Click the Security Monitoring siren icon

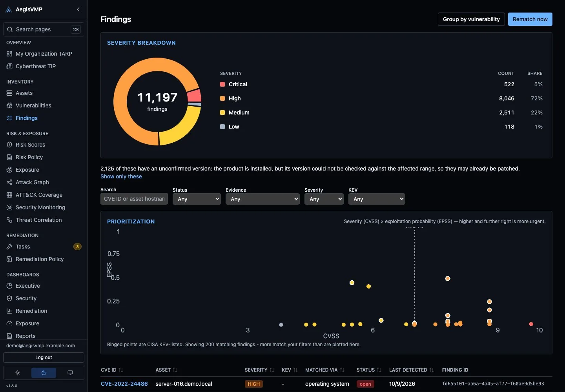pyautogui.click(x=9, y=207)
